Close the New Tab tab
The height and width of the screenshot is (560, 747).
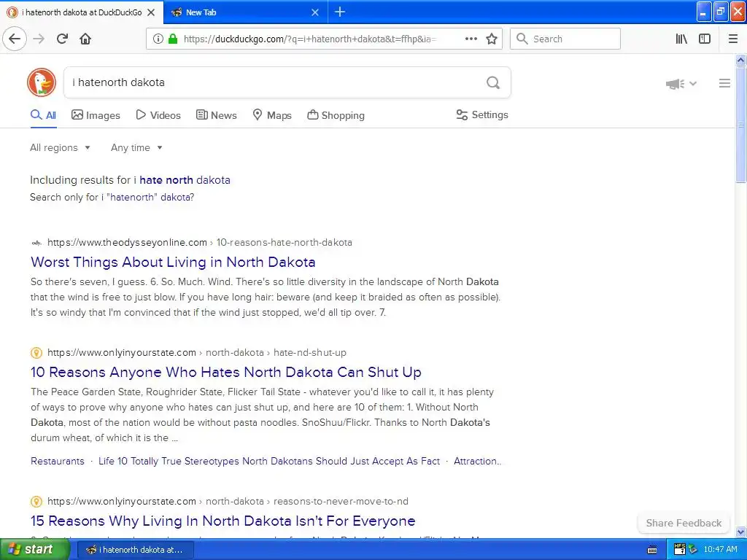tap(315, 12)
